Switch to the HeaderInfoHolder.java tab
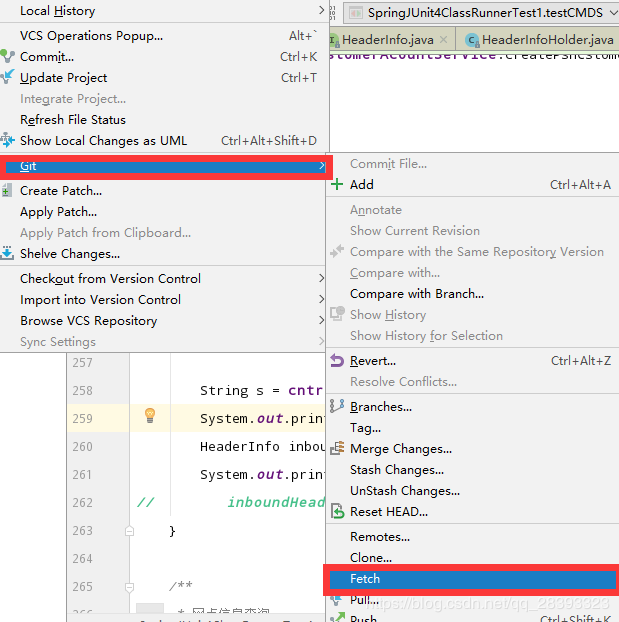 [538, 40]
